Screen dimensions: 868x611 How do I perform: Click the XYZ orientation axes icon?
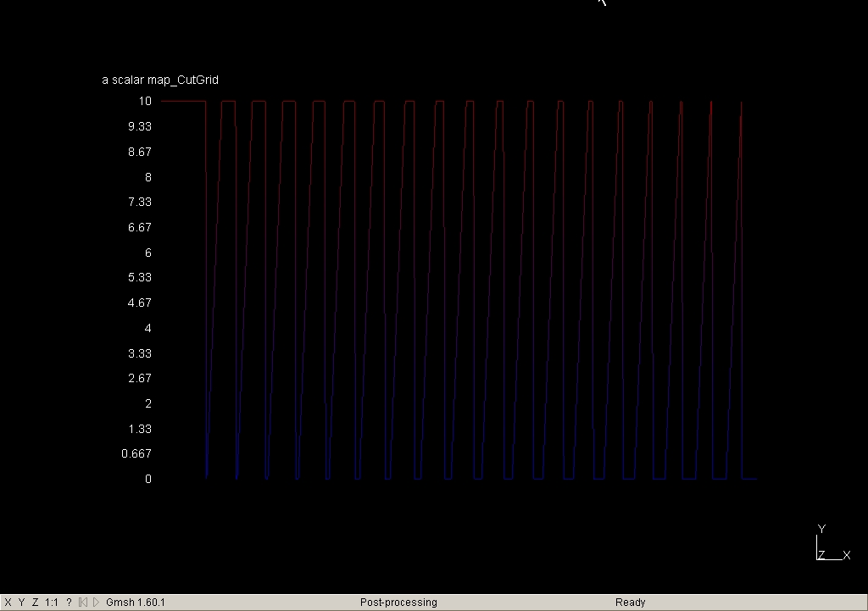point(833,543)
